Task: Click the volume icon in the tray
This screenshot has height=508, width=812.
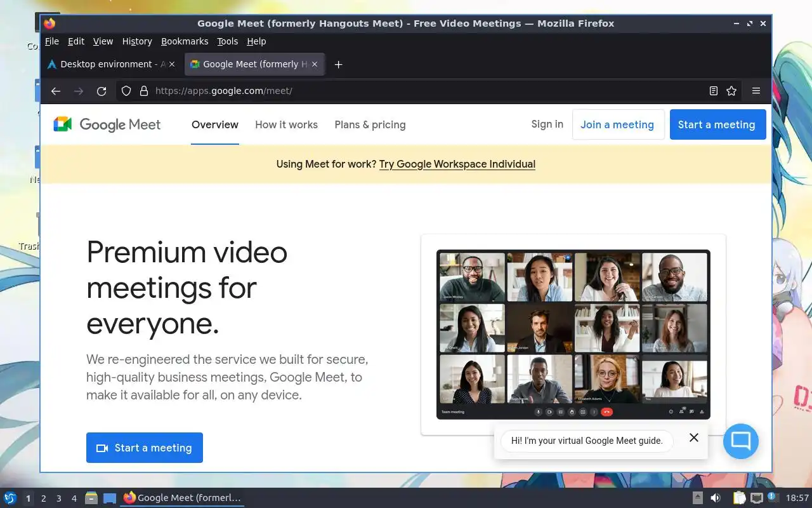Action: [716, 498]
